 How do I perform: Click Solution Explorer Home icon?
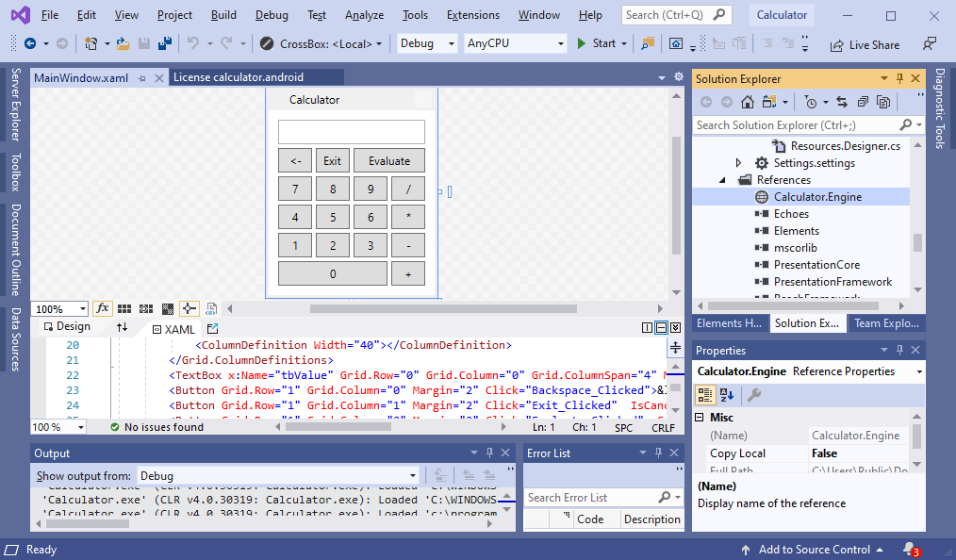pos(748,102)
